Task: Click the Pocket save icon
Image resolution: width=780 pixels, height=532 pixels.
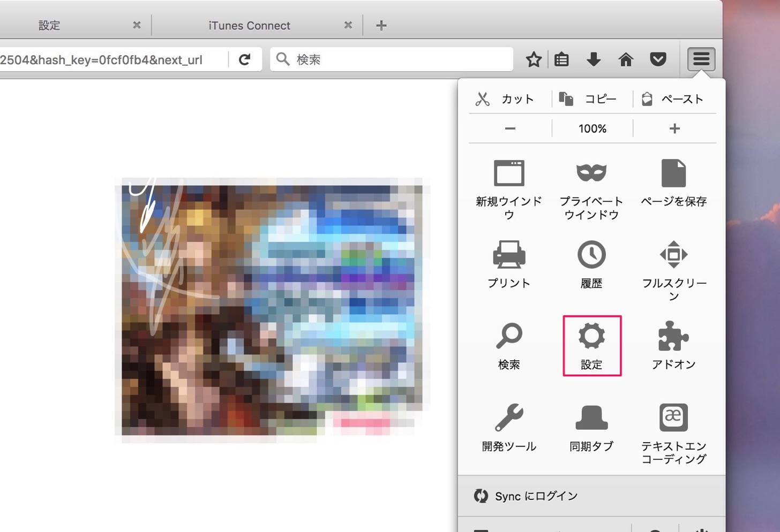Action: pyautogui.click(x=658, y=59)
